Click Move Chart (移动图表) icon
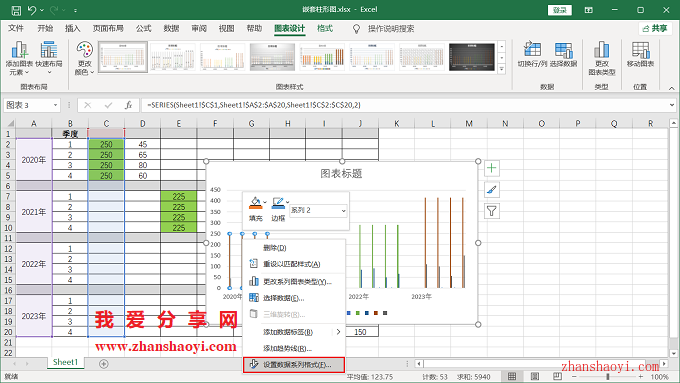 pos(640,55)
